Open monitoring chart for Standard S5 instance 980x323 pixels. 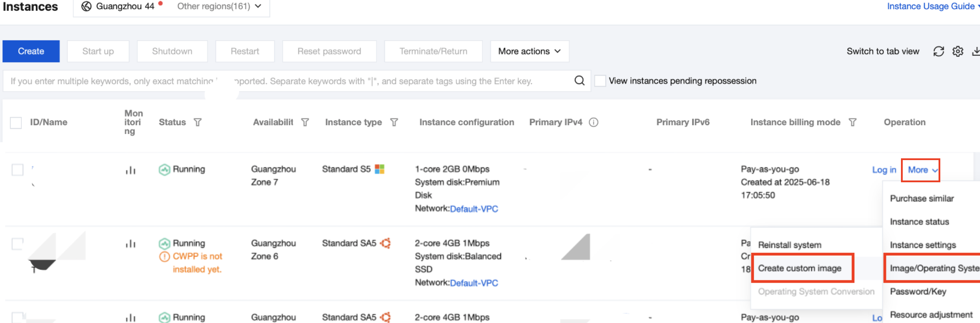130,170
